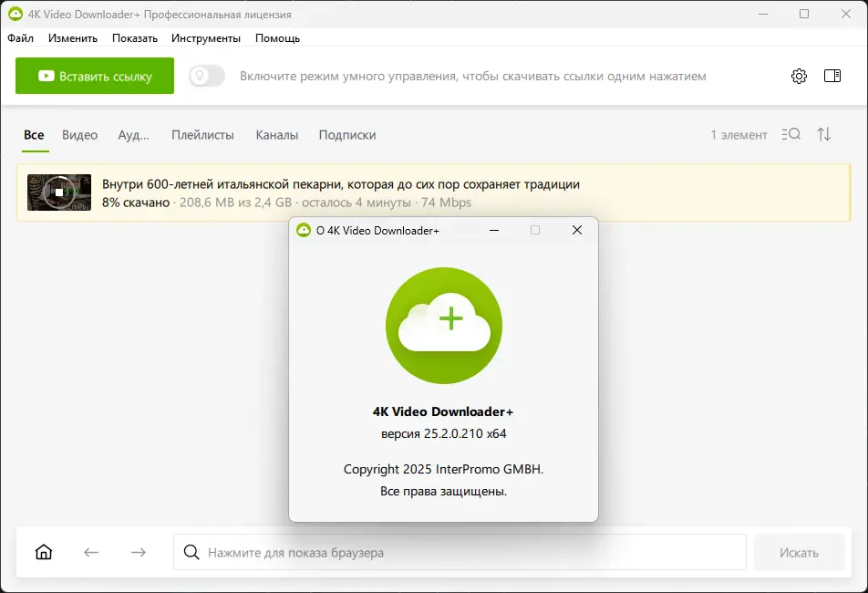Click the Copyright 2025 InterPromo GMBH line
The height and width of the screenshot is (593, 868).
click(444, 469)
